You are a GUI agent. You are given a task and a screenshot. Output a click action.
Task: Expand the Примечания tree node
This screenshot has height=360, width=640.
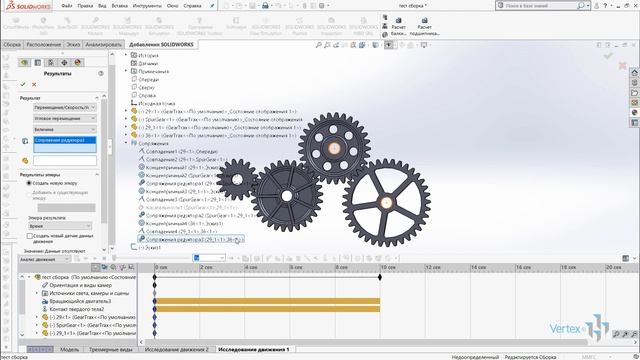click(126, 71)
